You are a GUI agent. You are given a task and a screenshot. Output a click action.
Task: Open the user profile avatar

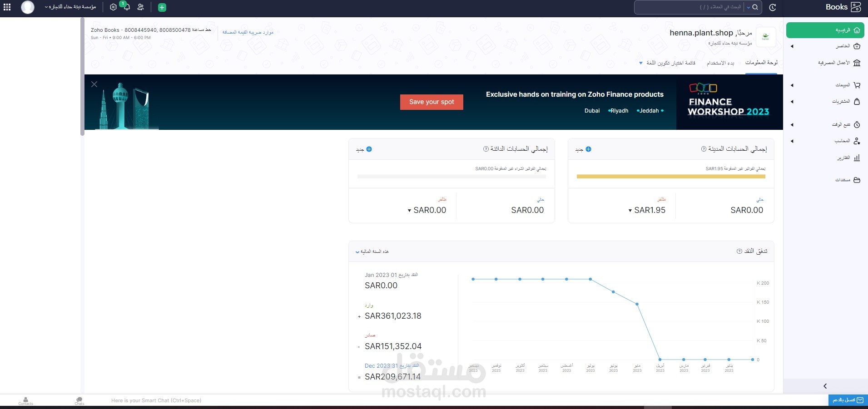[28, 7]
